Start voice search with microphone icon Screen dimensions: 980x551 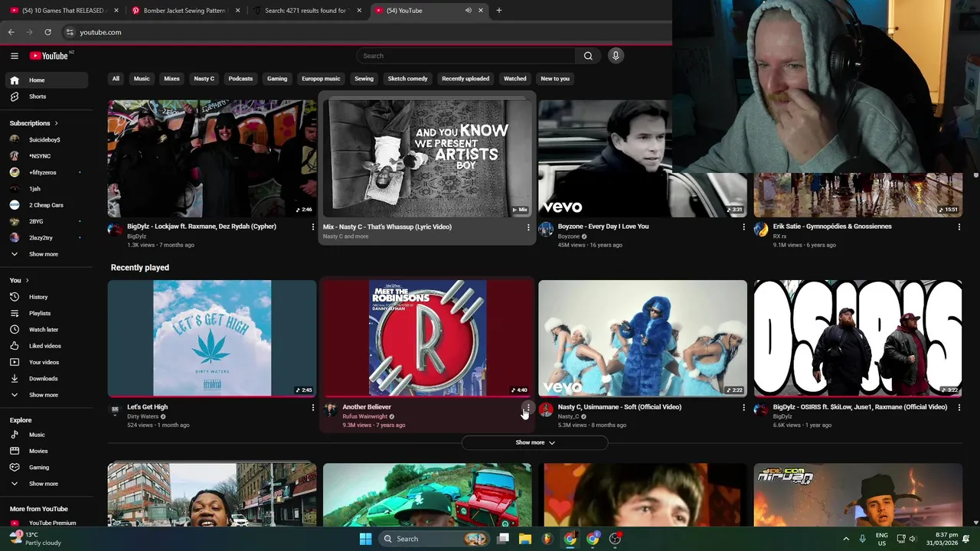[616, 56]
